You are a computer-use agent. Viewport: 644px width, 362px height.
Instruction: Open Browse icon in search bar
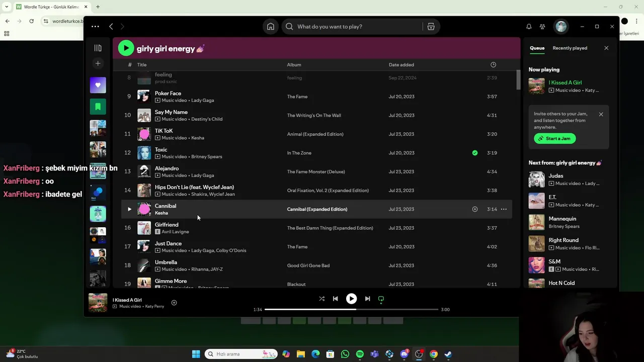[431, 27]
